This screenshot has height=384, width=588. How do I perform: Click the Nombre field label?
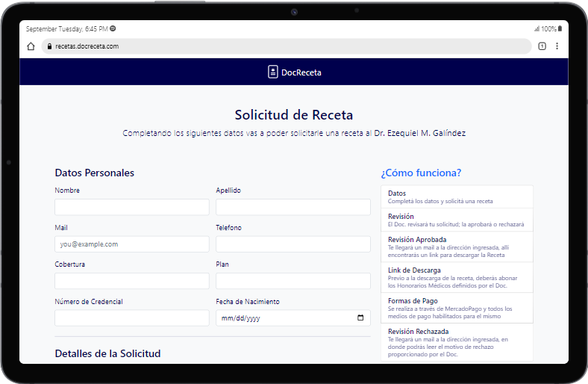[x=67, y=191]
